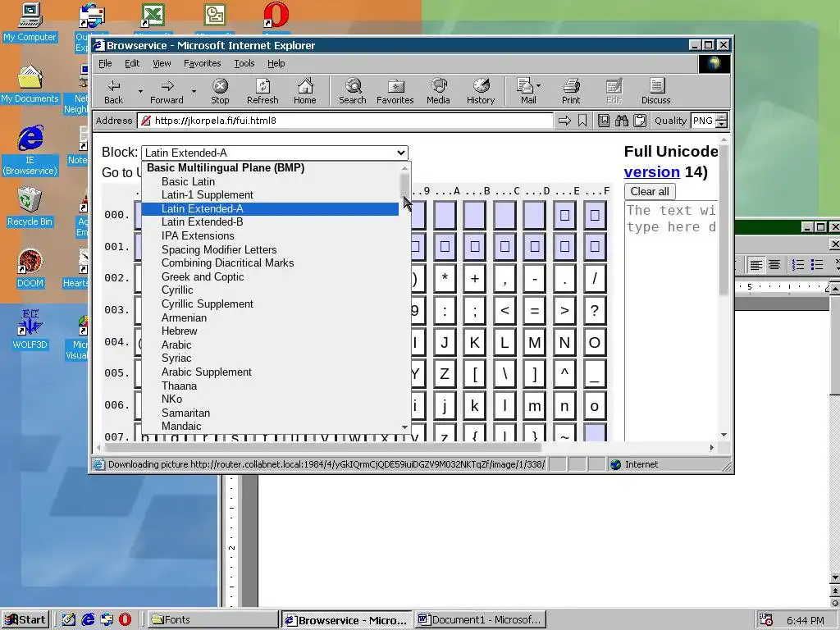This screenshot has height=630, width=840.
Task: Open the Media toolbar button
Action: click(438, 92)
